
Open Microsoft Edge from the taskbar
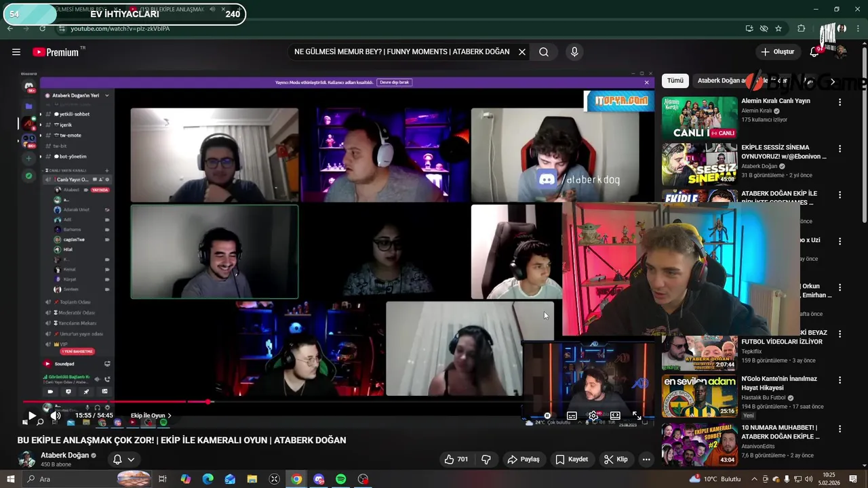(x=208, y=479)
